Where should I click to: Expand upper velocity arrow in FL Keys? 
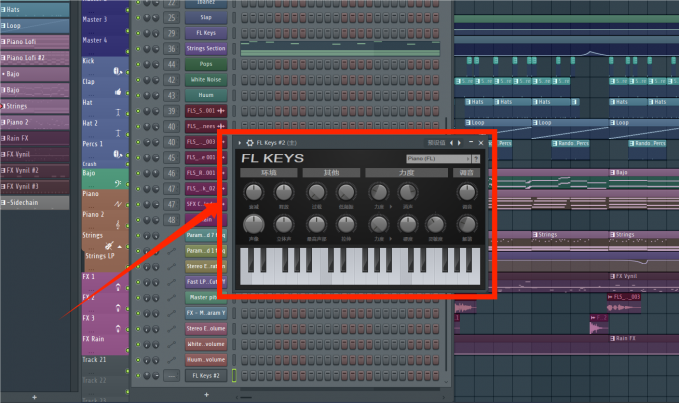(x=391, y=207)
